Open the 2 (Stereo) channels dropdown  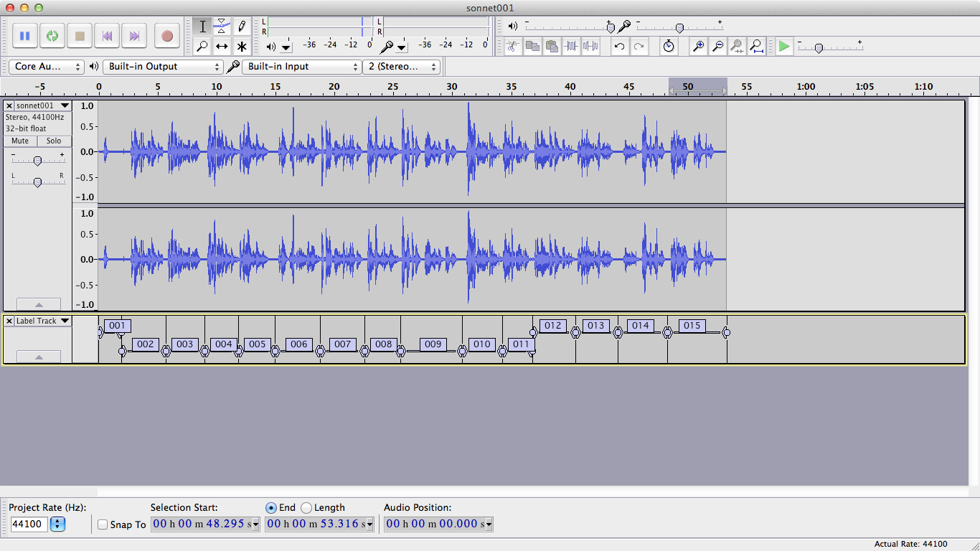[401, 66]
